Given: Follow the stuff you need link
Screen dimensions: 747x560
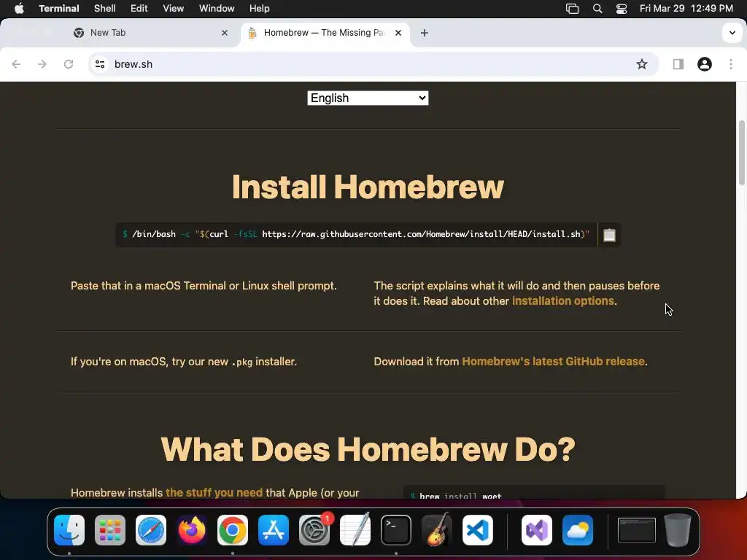Looking at the screenshot, I should [214, 492].
